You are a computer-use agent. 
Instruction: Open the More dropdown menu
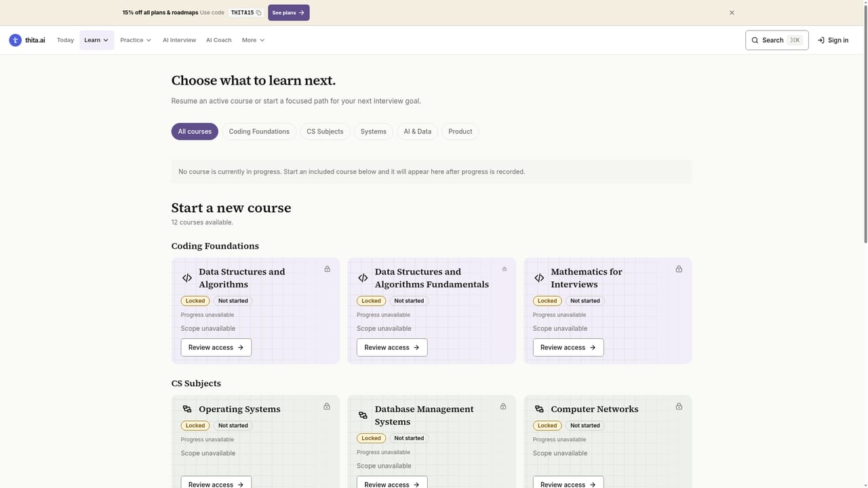(x=254, y=40)
